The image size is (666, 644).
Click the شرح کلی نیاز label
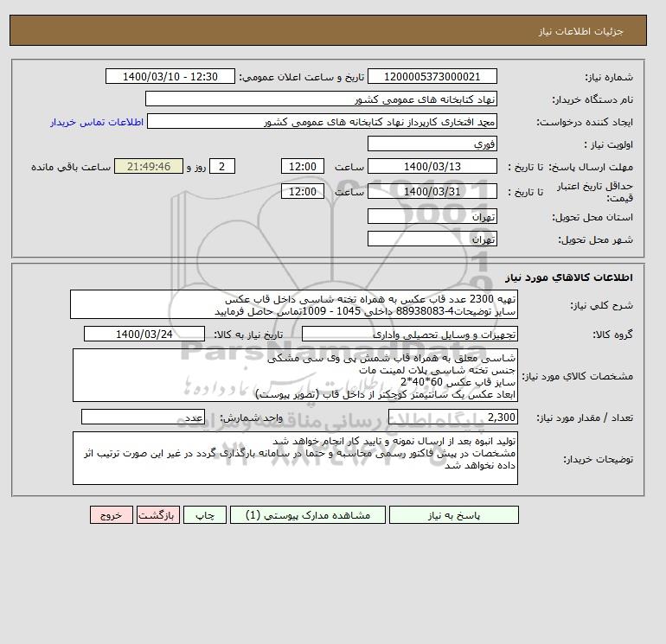pos(601,305)
